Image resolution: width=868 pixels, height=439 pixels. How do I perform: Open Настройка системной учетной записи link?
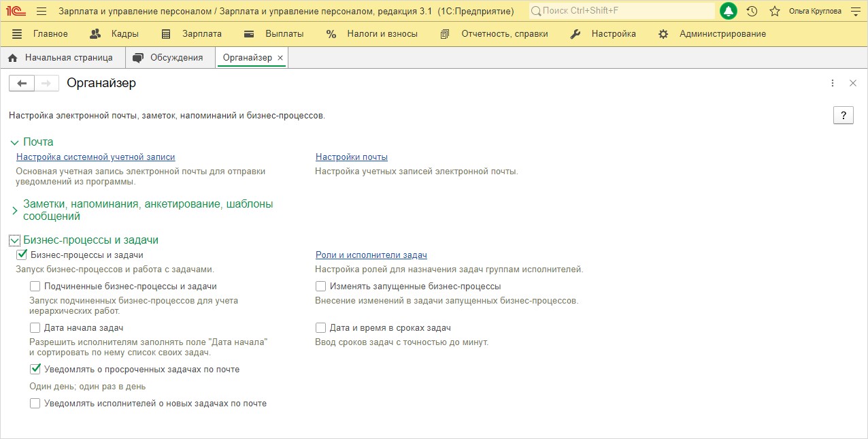(x=95, y=157)
